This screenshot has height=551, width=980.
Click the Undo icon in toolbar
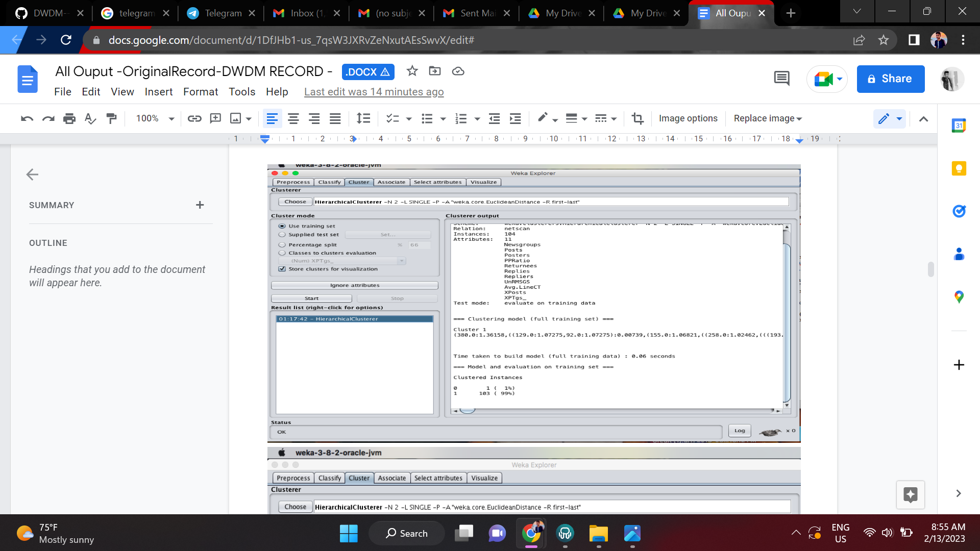point(27,119)
